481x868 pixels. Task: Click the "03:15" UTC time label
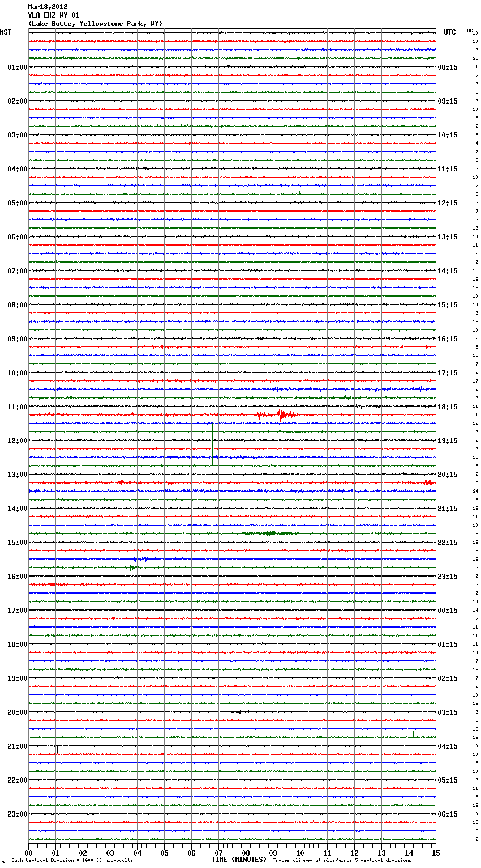point(448,712)
